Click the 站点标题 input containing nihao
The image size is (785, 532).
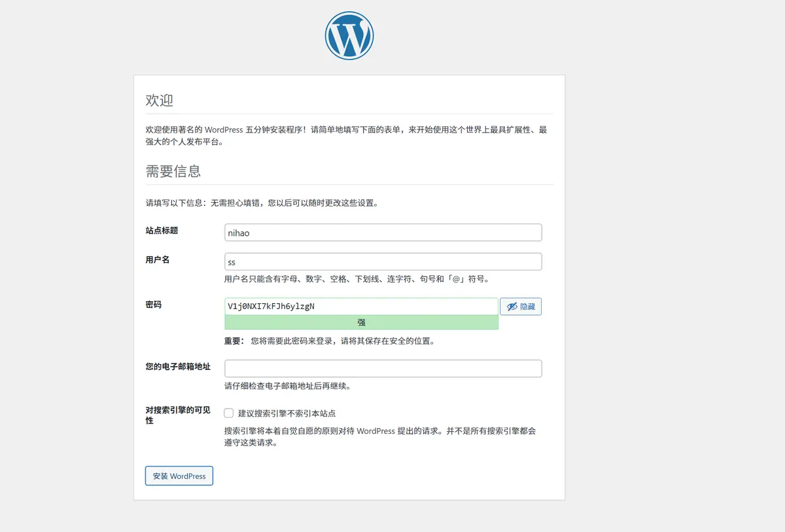pos(383,233)
